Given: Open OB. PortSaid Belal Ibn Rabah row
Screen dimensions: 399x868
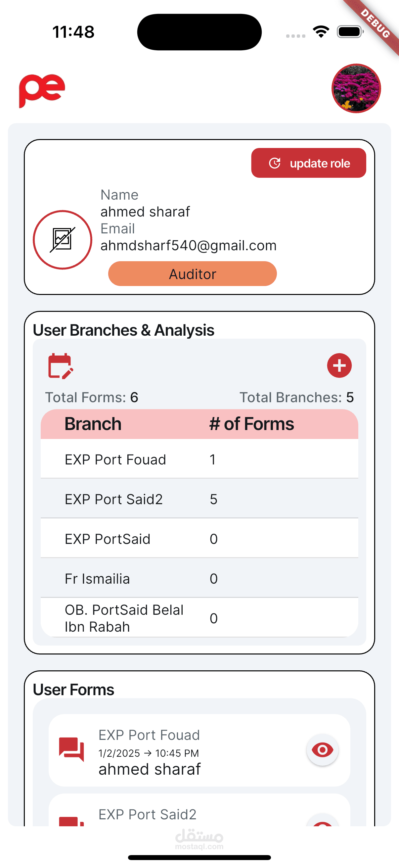Looking at the screenshot, I should tap(199, 618).
